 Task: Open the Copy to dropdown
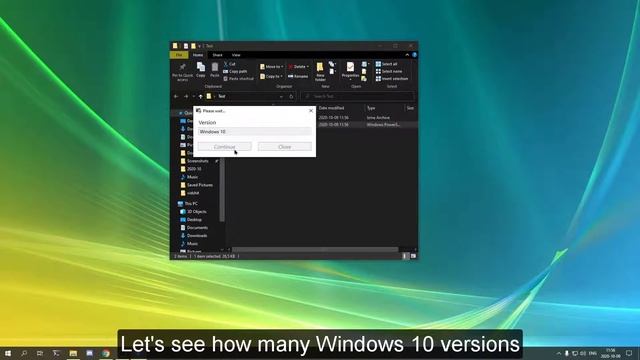point(271,76)
